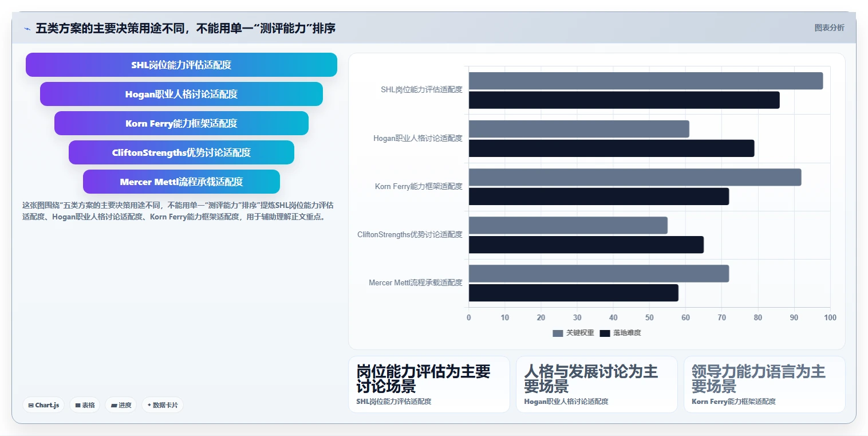Image resolution: width=868 pixels, height=436 pixels.
Task: Click the 数据卡片 tag chip
Action: point(163,405)
